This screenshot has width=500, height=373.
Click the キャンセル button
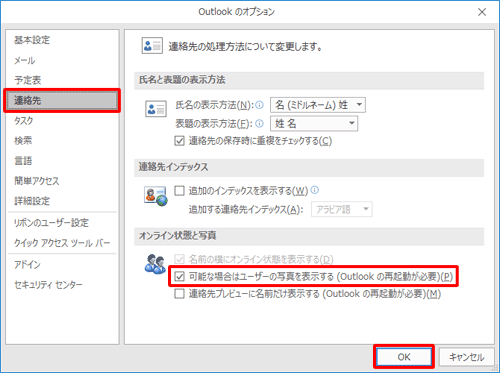[466, 357]
